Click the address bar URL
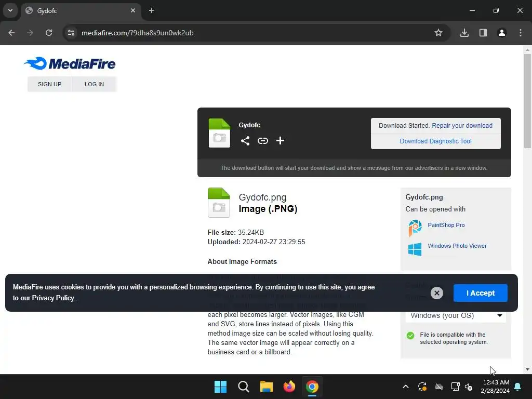The width and height of the screenshot is (532, 399). click(x=137, y=33)
